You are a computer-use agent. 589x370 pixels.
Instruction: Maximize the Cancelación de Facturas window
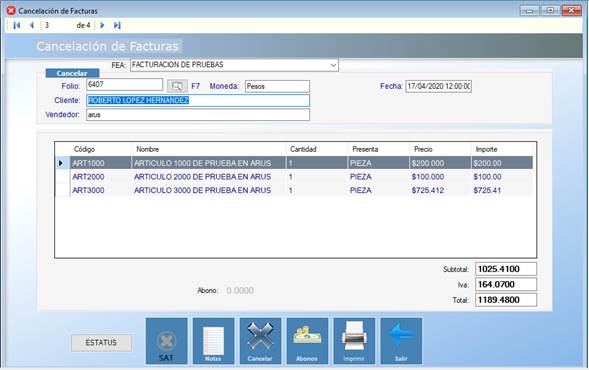(550, 11)
